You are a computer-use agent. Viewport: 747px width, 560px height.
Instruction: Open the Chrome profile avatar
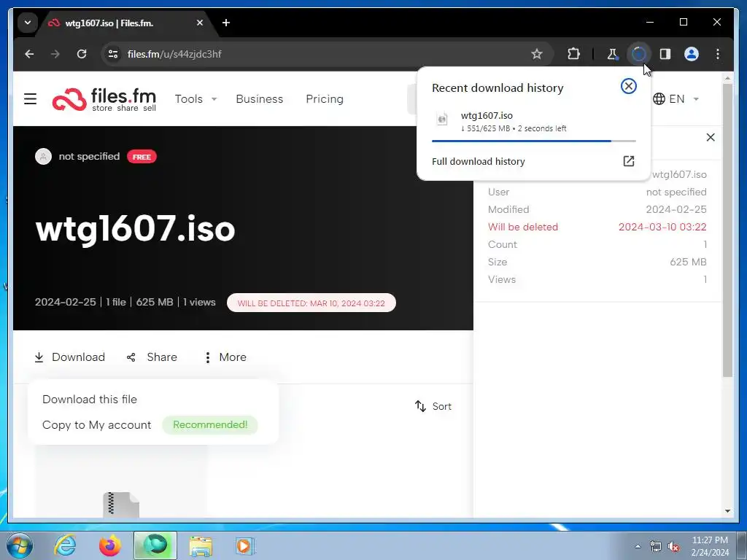[692, 54]
